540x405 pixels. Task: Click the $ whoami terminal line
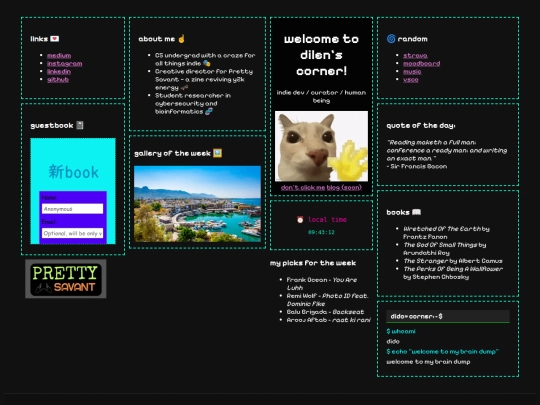pyautogui.click(x=401, y=331)
